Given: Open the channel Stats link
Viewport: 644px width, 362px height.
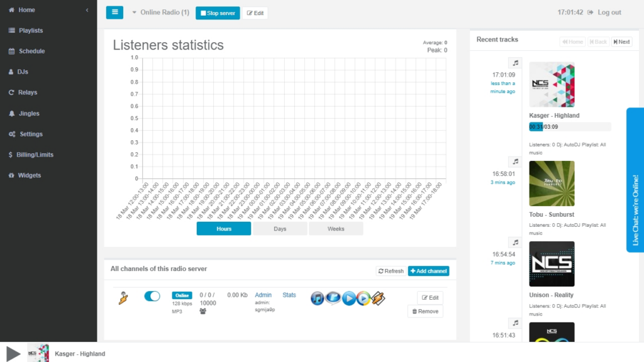Looking at the screenshot, I should (x=289, y=295).
